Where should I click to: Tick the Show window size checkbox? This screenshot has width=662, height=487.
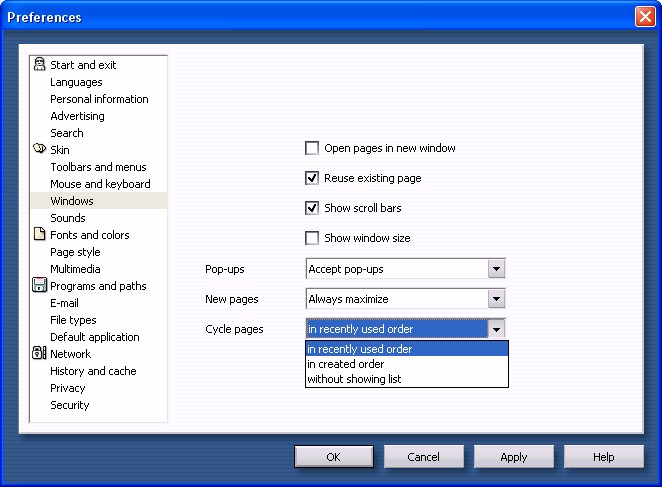[x=312, y=238]
